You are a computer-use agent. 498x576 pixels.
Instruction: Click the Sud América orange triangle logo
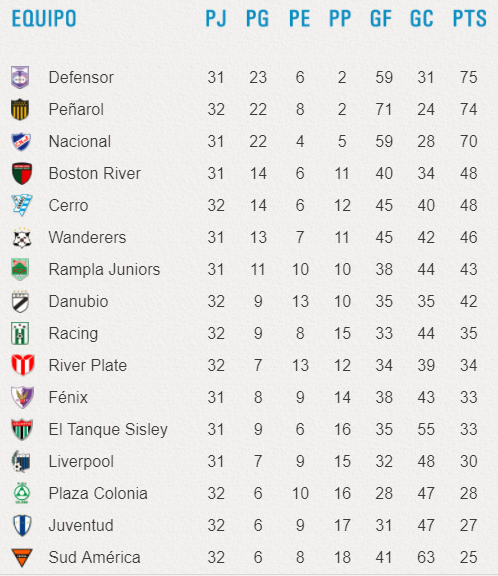22,557
